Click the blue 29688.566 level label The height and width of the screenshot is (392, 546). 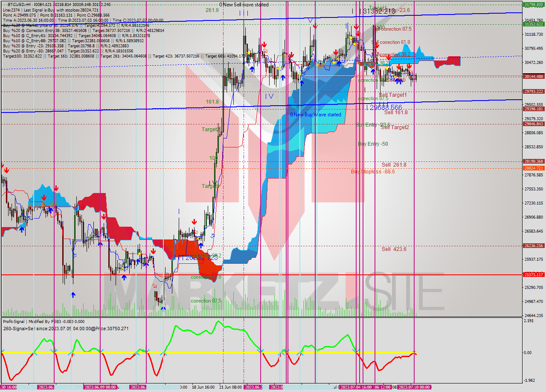pos(384,107)
